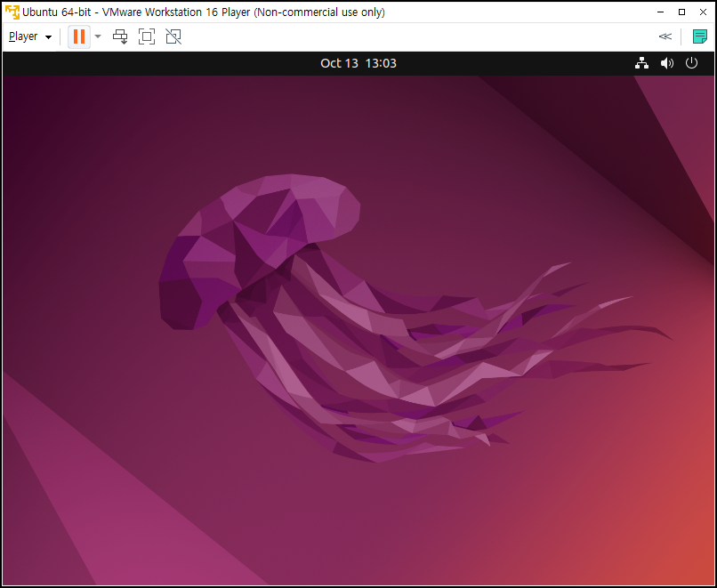Open Ubuntu wired network status icon

pyautogui.click(x=641, y=63)
